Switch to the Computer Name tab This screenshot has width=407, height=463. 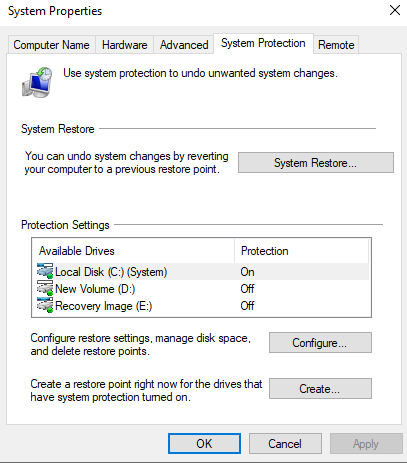(51, 45)
